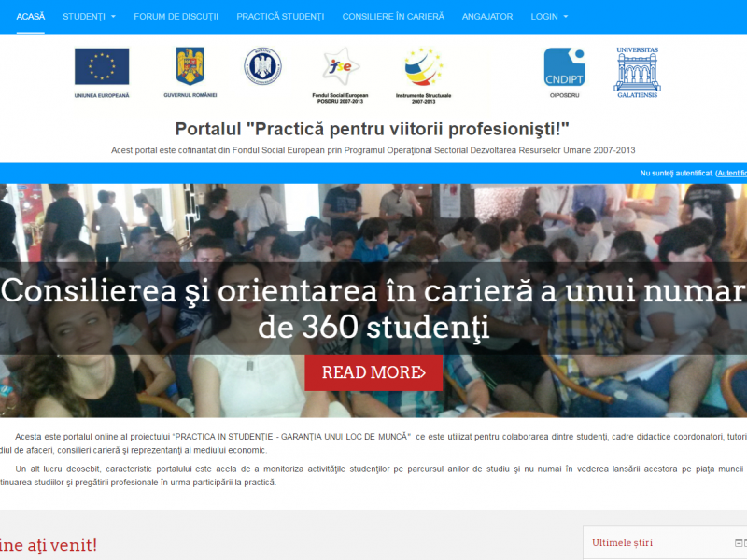Click the 'Nu sunteți autentificat' status text
747x560 pixels.
click(x=676, y=174)
